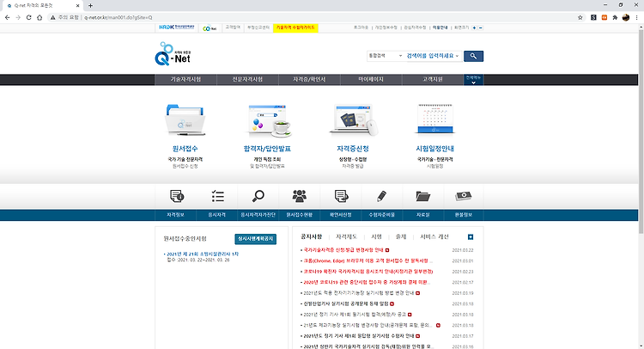Click the small Q-Net logo in top bar
The width and height of the screenshot is (644, 349).
(x=210, y=28)
